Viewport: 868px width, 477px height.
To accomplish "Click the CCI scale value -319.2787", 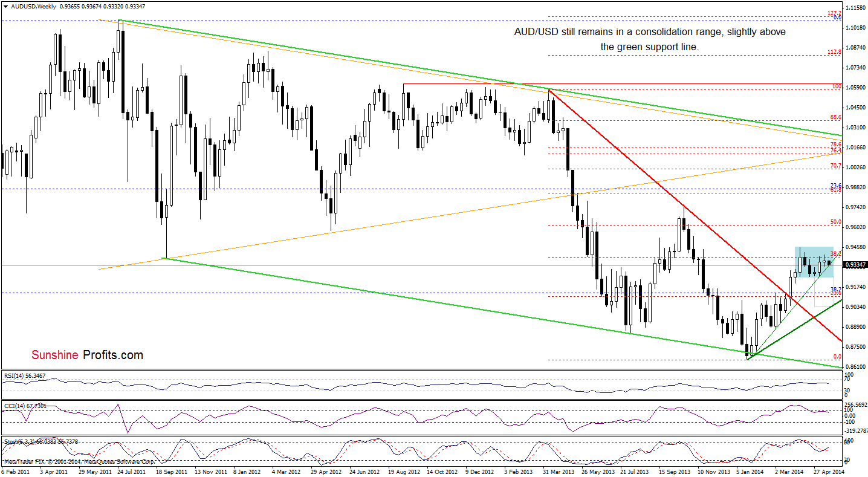I will (x=856, y=431).
